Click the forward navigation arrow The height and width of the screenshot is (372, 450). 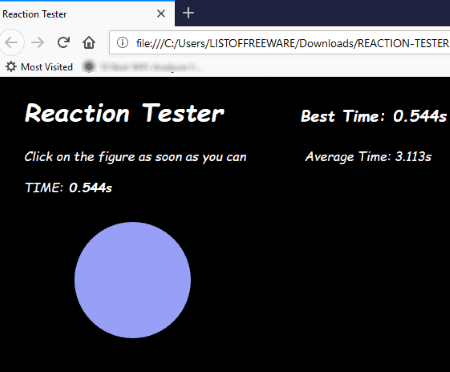[37, 42]
